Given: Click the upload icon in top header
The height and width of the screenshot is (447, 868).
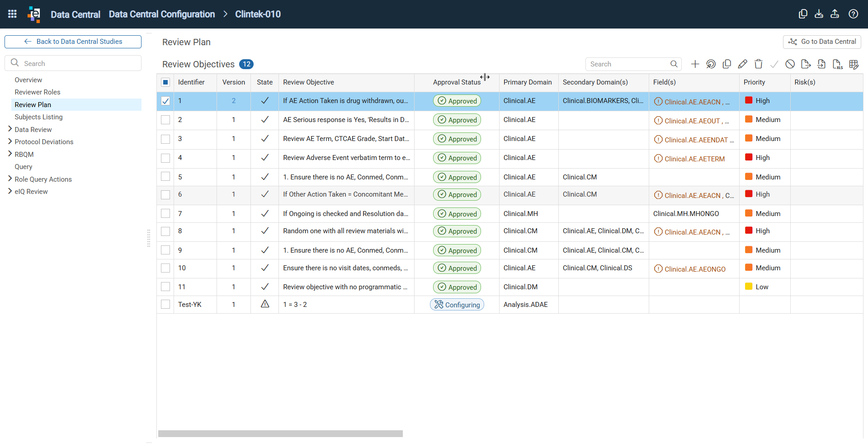Looking at the screenshot, I should pos(835,14).
